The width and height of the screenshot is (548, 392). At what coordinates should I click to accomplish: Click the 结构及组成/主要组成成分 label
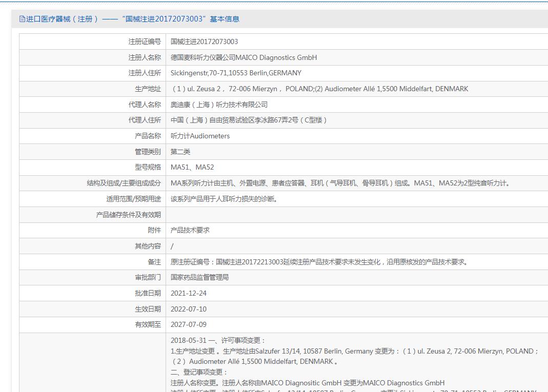[x=124, y=183]
